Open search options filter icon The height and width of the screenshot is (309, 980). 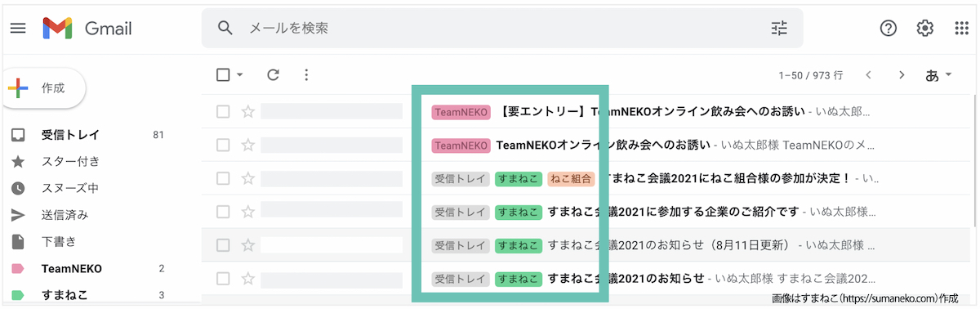pyautogui.click(x=780, y=29)
